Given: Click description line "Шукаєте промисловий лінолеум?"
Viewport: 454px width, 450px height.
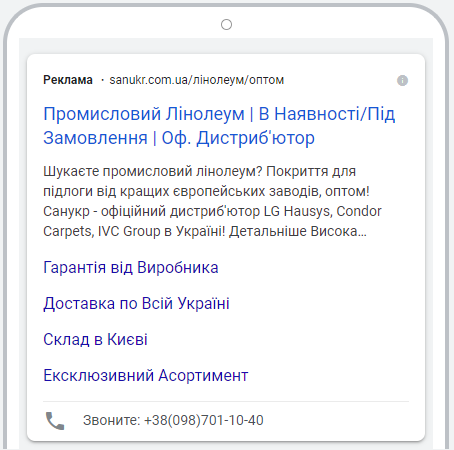Looking at the screenshot, I should point(153,171).
